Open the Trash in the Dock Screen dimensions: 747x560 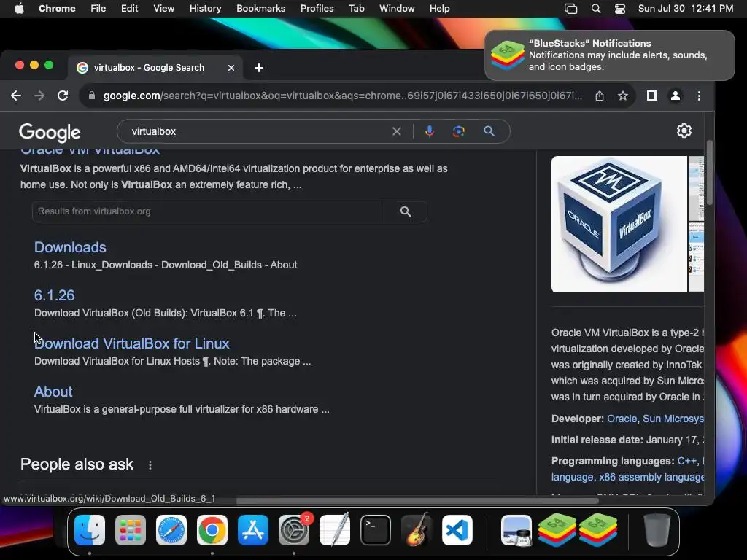[657, 530]
